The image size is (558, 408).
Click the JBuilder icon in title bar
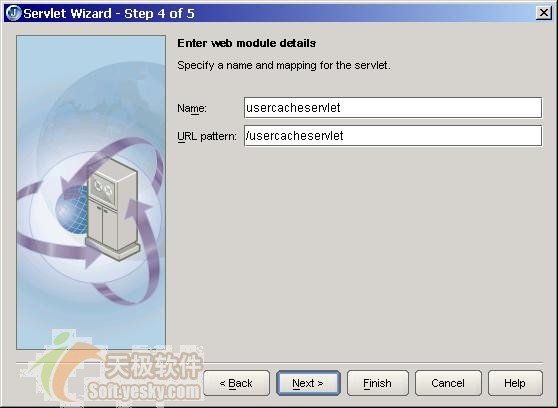(13, 13)
